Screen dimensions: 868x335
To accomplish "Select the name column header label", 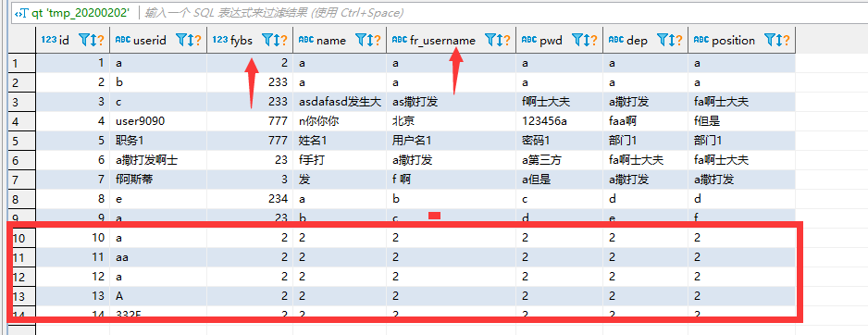I will [x=331, y=41].
